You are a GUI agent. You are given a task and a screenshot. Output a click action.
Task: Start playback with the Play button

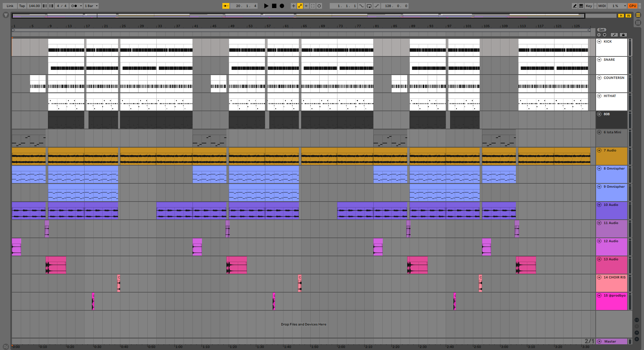(x=266, y=6)
